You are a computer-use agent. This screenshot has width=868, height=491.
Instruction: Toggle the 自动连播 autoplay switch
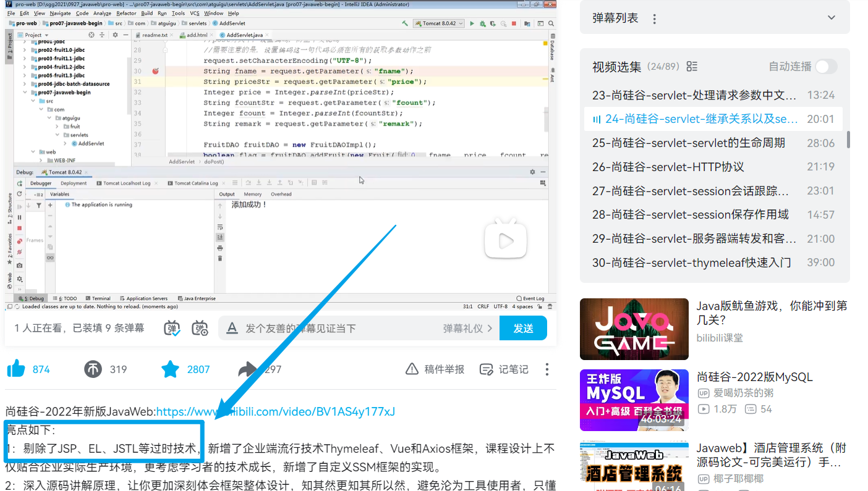tap(826, 66)
